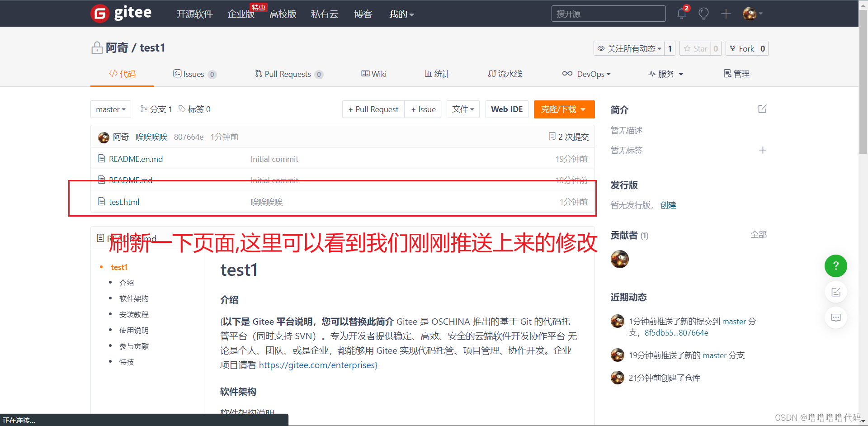Click 企业版 in top navigation
Image resolution: width=868 pixels, height=426 pixels.
click(x=241, y=14)
